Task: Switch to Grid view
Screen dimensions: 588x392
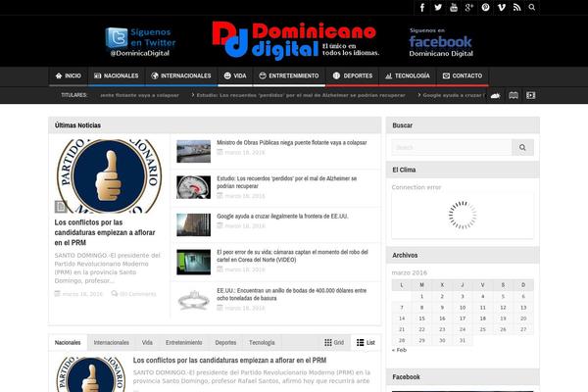Action: [x=334, y=342]
